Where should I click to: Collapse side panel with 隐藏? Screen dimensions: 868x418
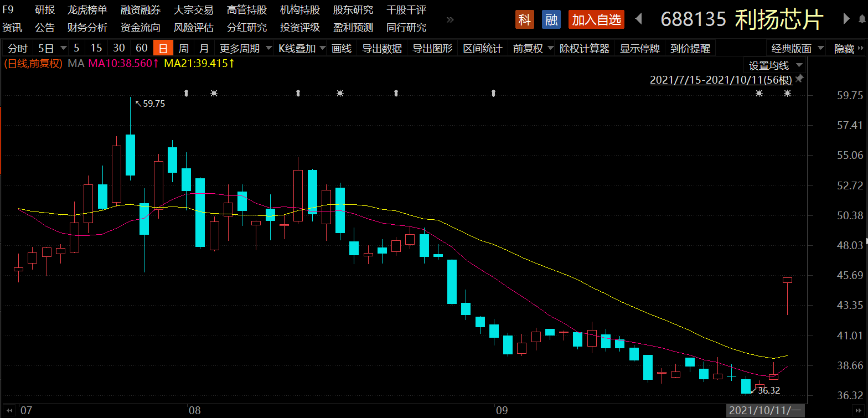click(x=849, y=48)
